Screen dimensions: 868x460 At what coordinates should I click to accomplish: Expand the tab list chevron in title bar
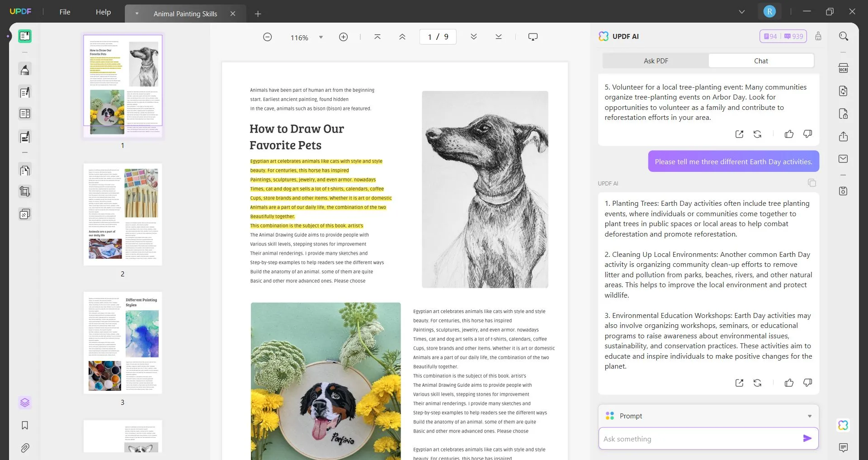point(742,12)
